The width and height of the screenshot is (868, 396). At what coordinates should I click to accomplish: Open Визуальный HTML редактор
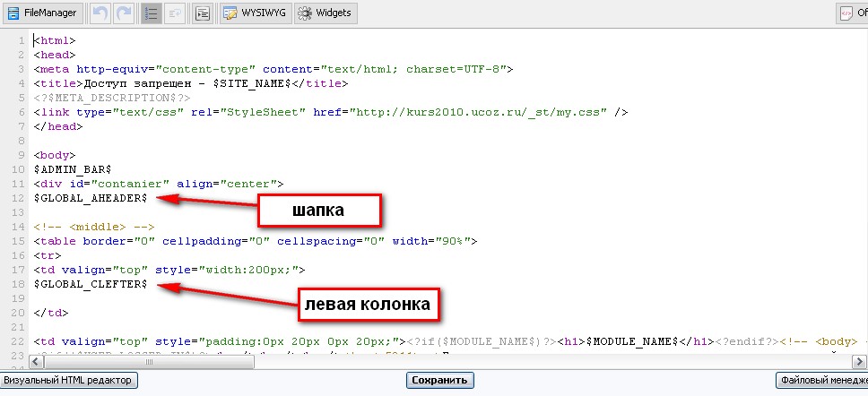click(x=69, y=381)
